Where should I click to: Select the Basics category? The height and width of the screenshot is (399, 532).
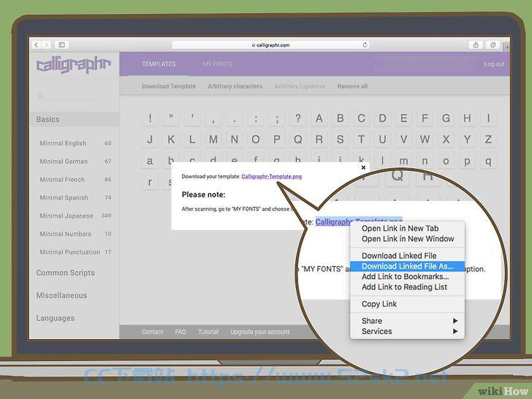(x=74, y=119)
